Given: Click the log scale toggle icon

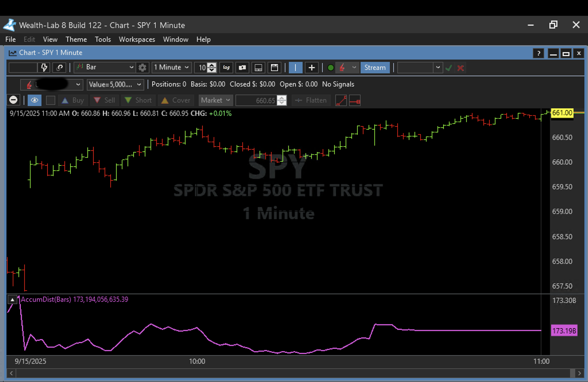Looking at the screenshot, I should coord(226,68).
